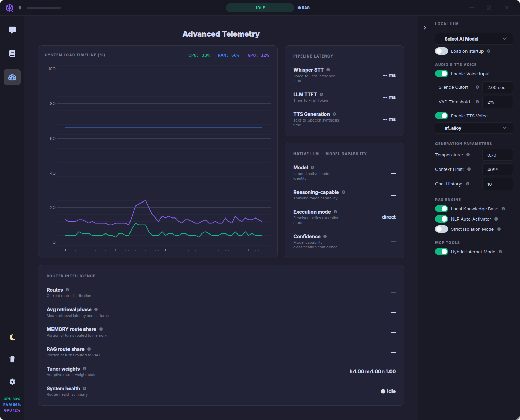Click the microphone icon in title bar
This screenshot has height=420, width=520.
tap(20, 8)
